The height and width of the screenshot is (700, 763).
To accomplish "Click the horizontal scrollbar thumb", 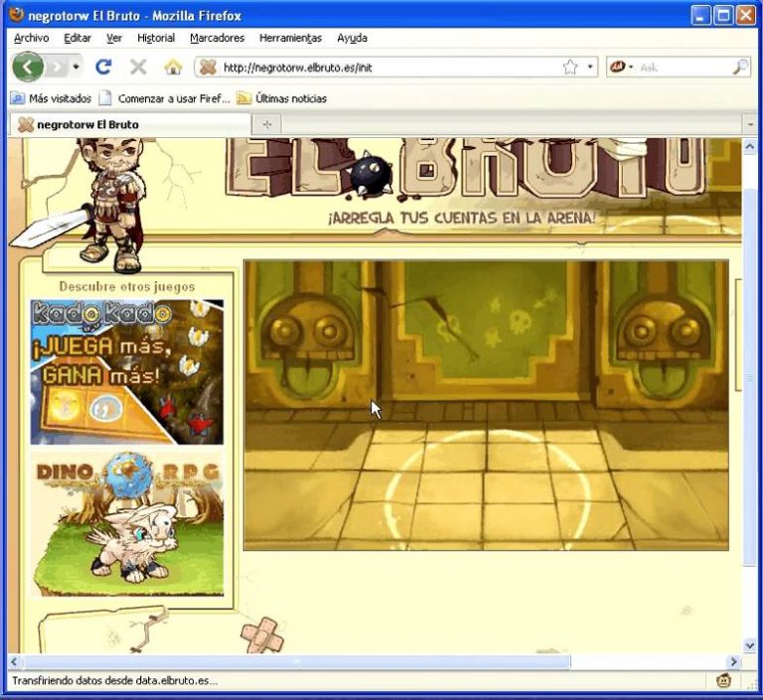I will point(297,661).
